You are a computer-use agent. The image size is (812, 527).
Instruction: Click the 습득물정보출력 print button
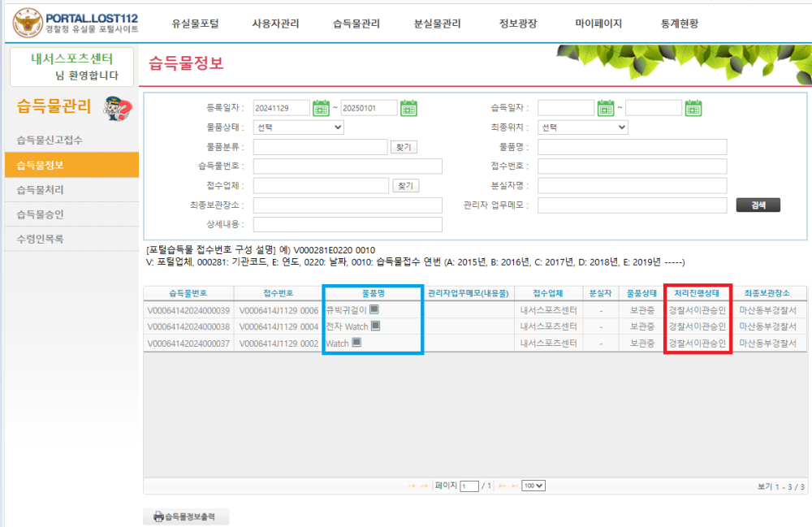point(186,516)
